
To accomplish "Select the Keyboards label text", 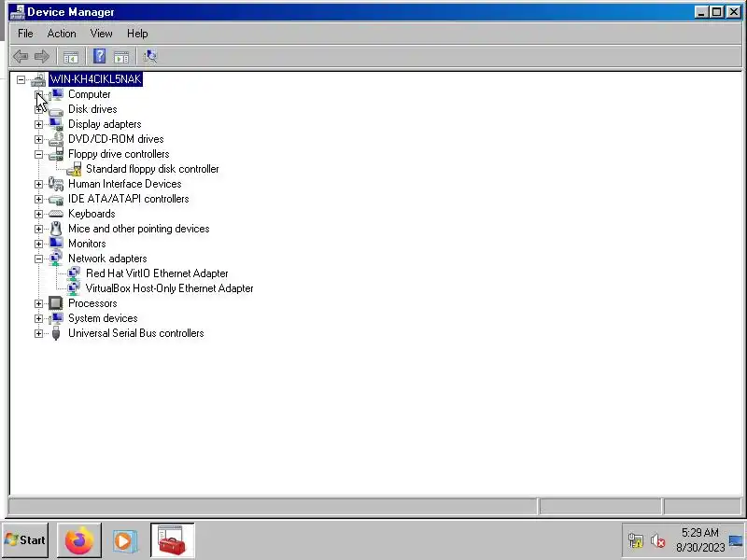I will 92,214.
